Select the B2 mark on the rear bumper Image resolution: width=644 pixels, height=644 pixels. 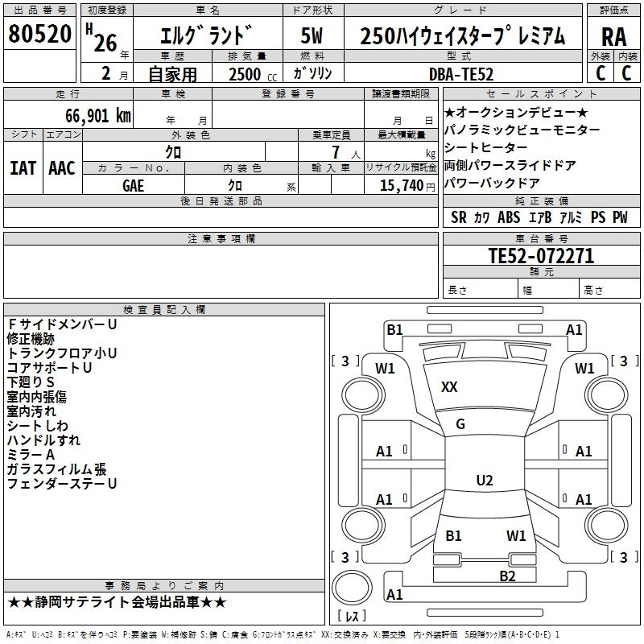coord(506,575)
